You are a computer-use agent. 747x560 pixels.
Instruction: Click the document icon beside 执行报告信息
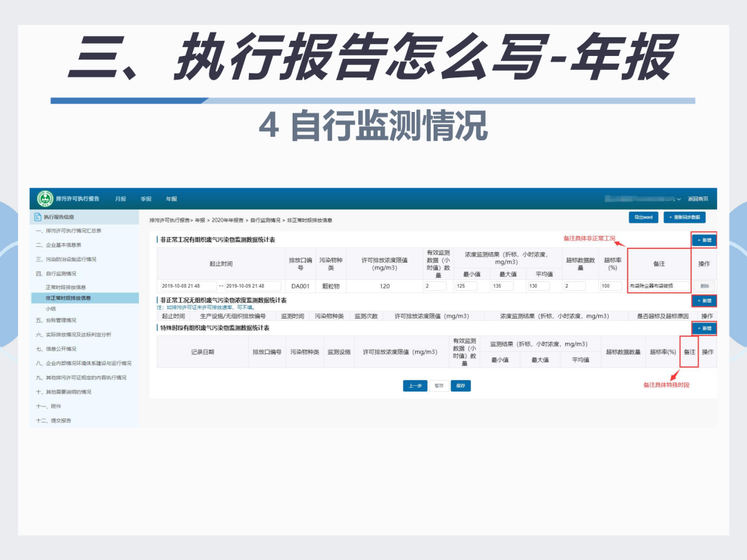37,217
